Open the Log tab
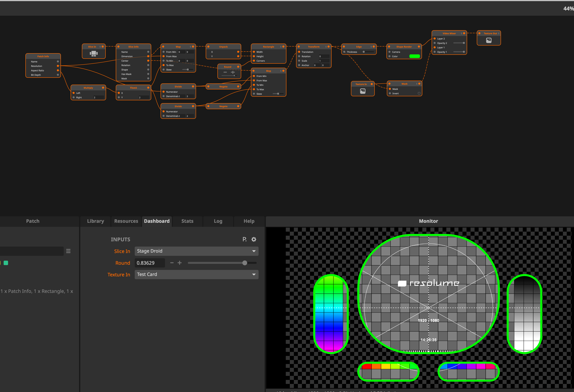The height and width of the screenshot is (392, 574). click(218, 221)
